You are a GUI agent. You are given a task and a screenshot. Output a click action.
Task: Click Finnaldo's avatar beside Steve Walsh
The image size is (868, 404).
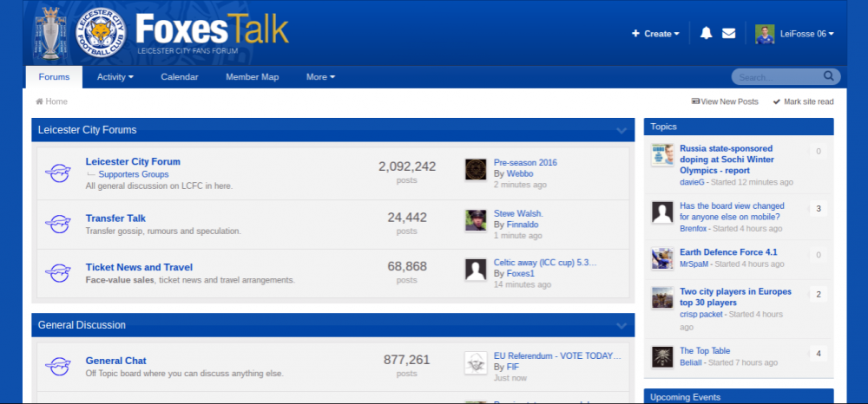[x=476, y=220]
